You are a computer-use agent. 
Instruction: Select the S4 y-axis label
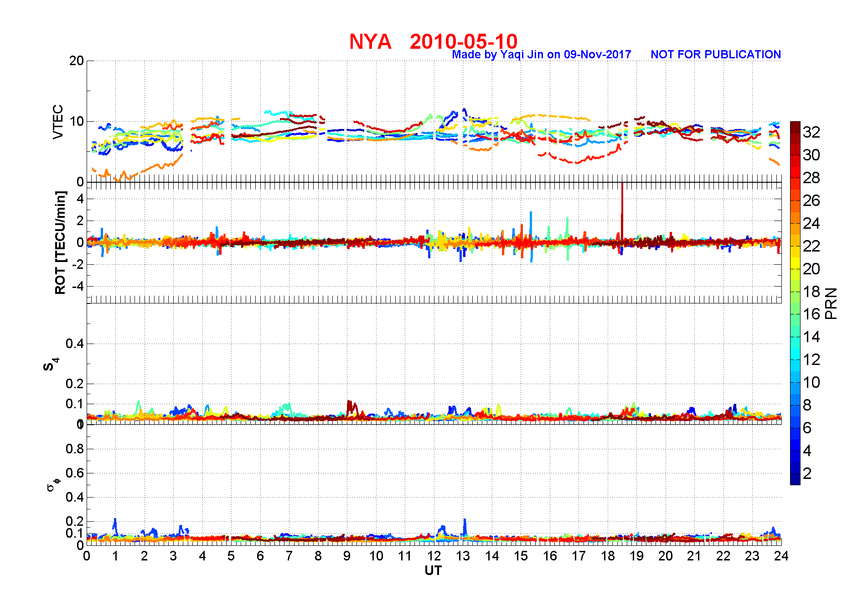tap(50, 365)
